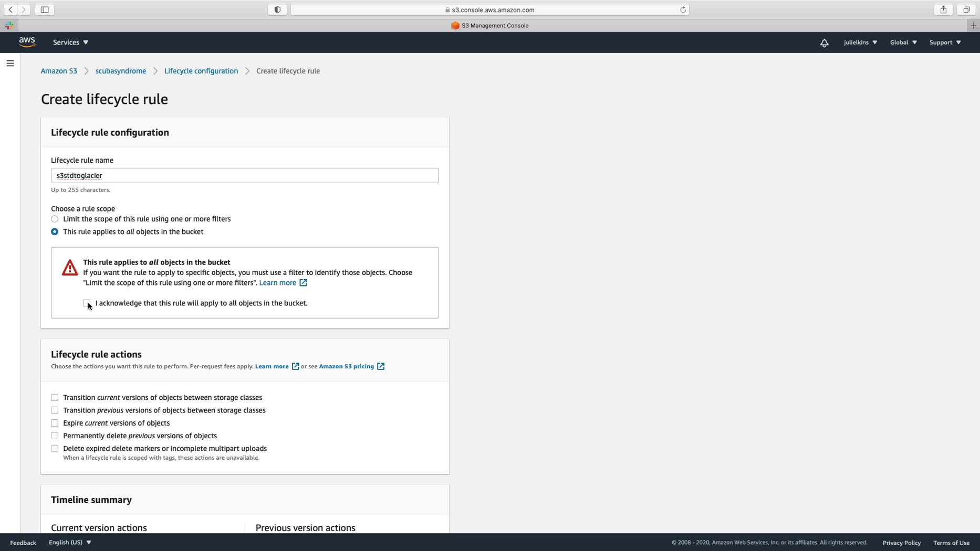Show all tabs overview icon
Image resolution: width=980 pixels, height=551 pixels.
966,9
